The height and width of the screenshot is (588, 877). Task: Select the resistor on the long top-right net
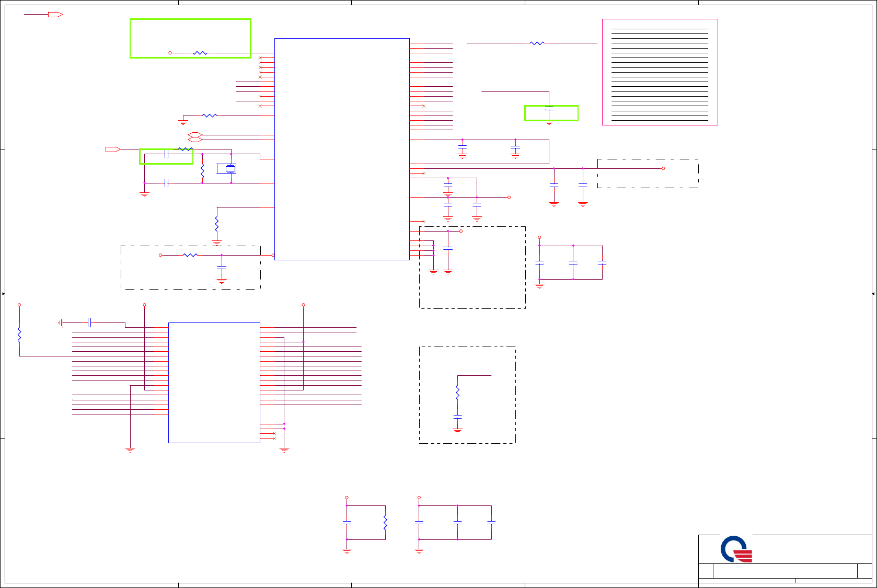point(537,43)
